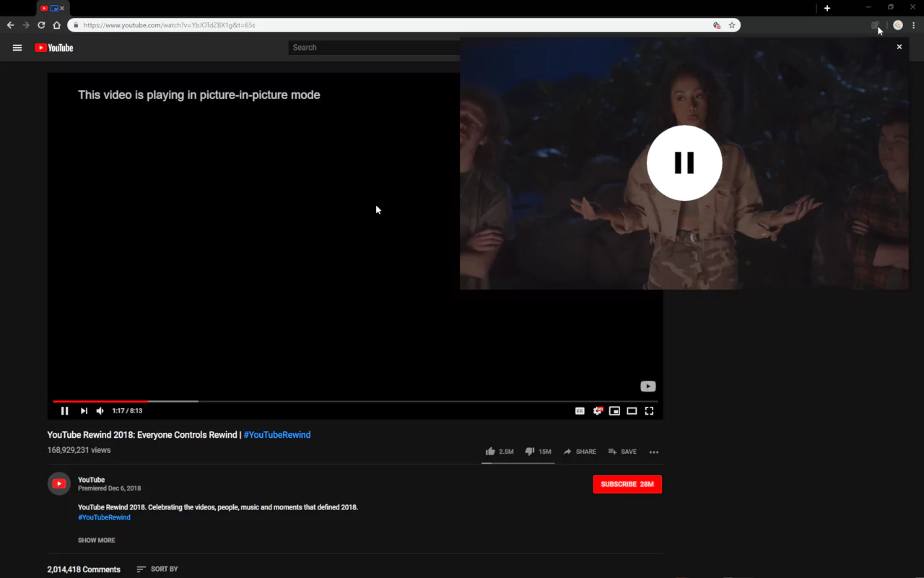Pause playback using the player pause icon
Viewport: 924px width, 578px height.
64,410
